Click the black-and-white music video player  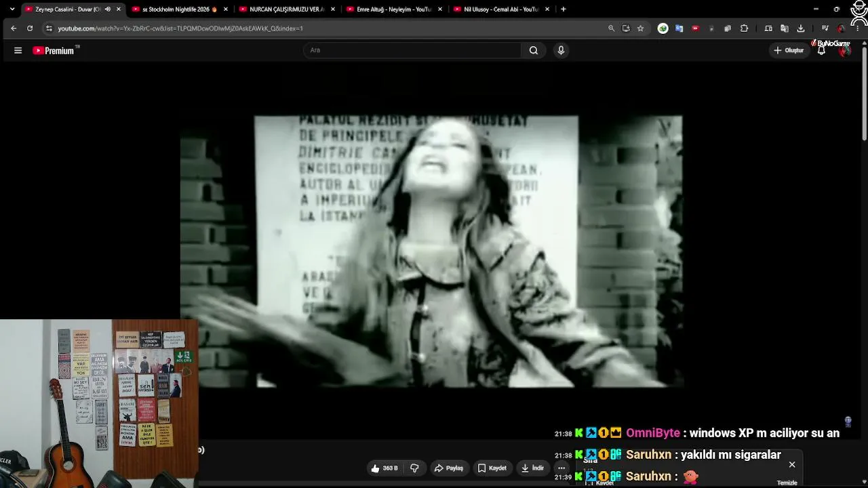coord(431,251)
